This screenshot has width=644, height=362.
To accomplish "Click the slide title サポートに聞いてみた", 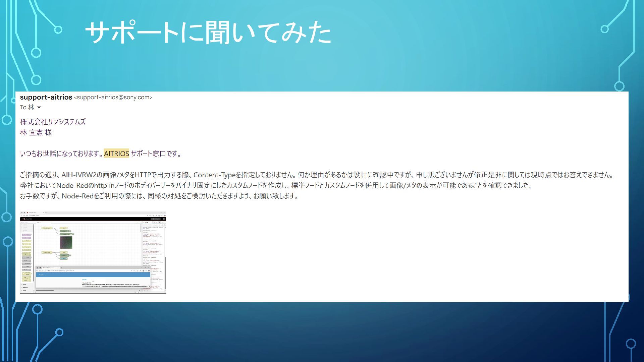I will pyautogui.click(x=208, y=32).
